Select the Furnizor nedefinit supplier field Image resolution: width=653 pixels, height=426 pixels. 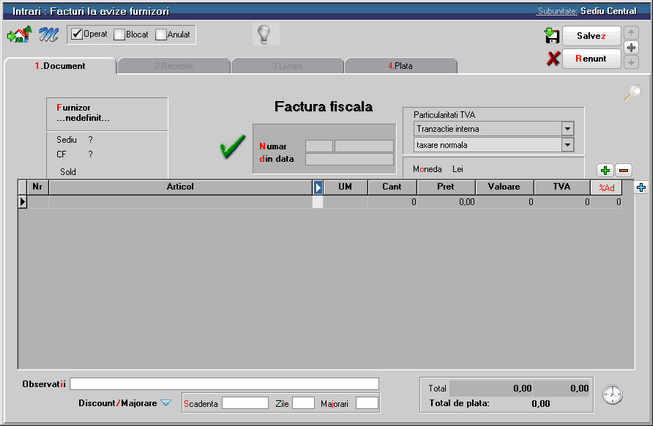coord(107,113)
